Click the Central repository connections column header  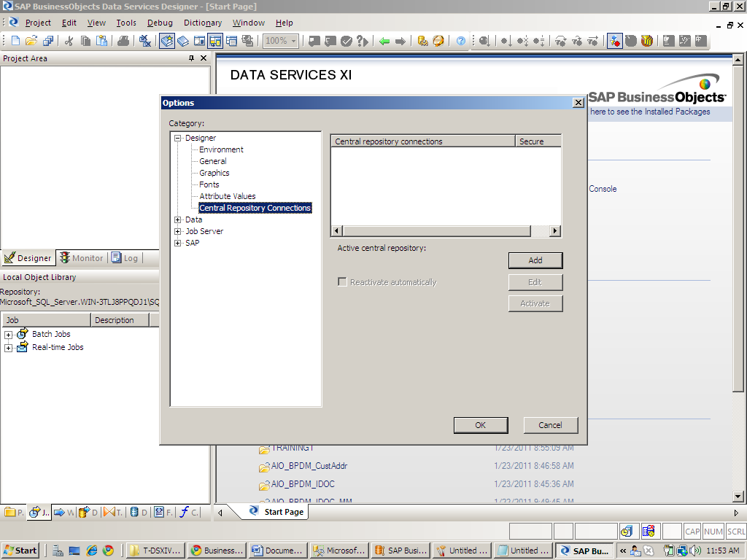click(x=423, y=141)
